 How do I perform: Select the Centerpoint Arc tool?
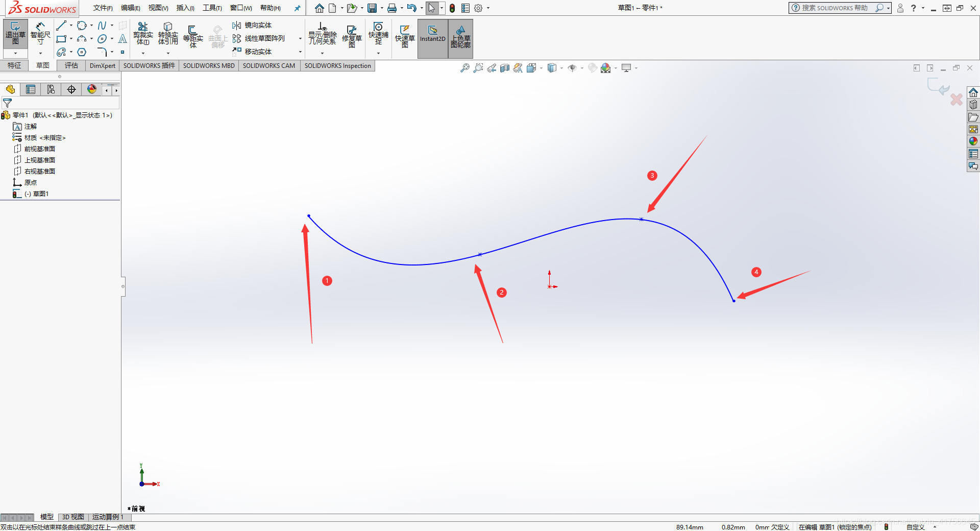pos(82,39)
